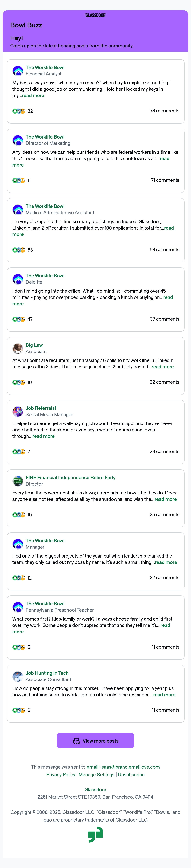
Task: Click the Worklife Bowl avatar on Financial Analyst post
Action: click(x=18, y=71)
